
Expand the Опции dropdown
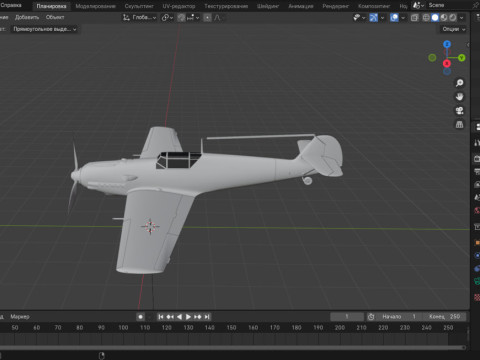coord(453,29)
